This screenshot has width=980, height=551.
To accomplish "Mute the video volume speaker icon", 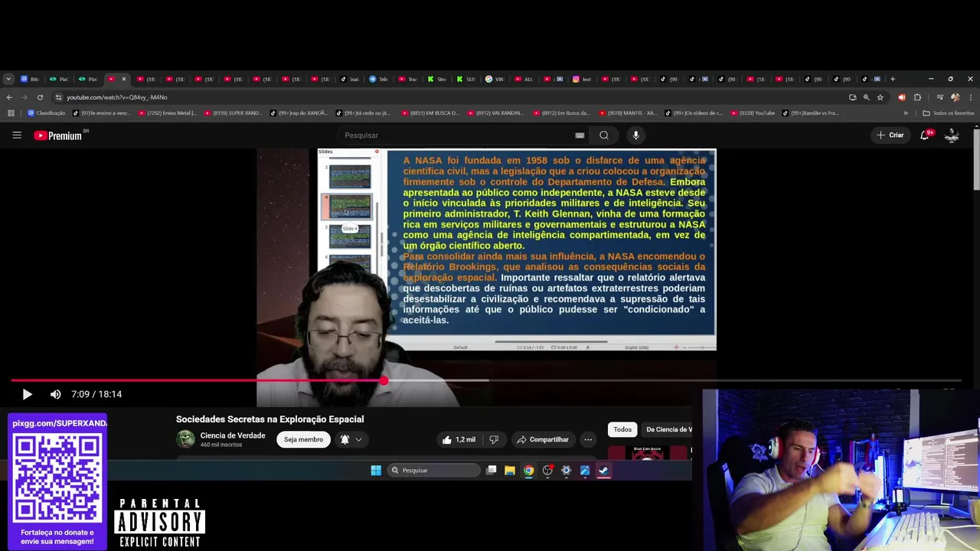I will click(55, 394).
